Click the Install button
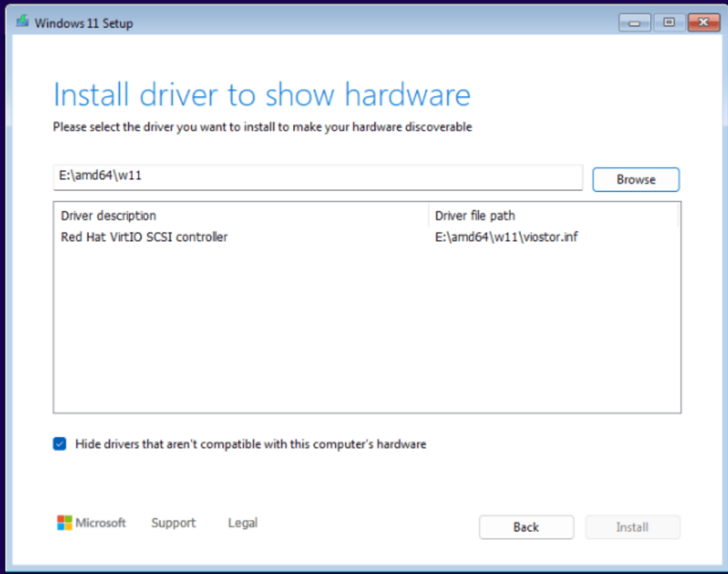 pos(632,527)
